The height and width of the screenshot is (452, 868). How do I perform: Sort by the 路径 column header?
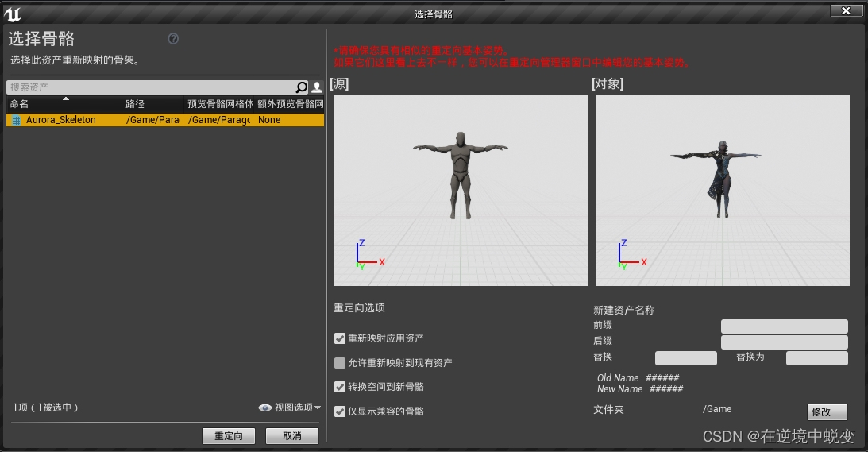tap(152, 103)
